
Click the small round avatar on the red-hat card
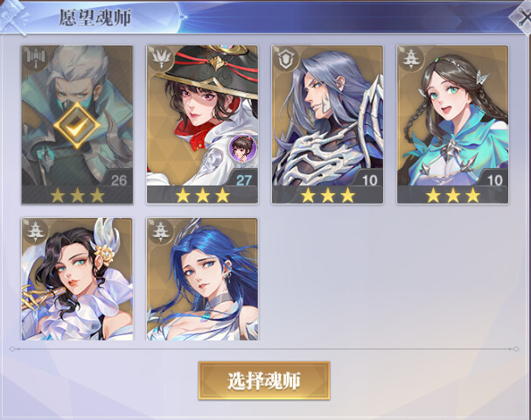pyautogui.click(x=243, y=147)
